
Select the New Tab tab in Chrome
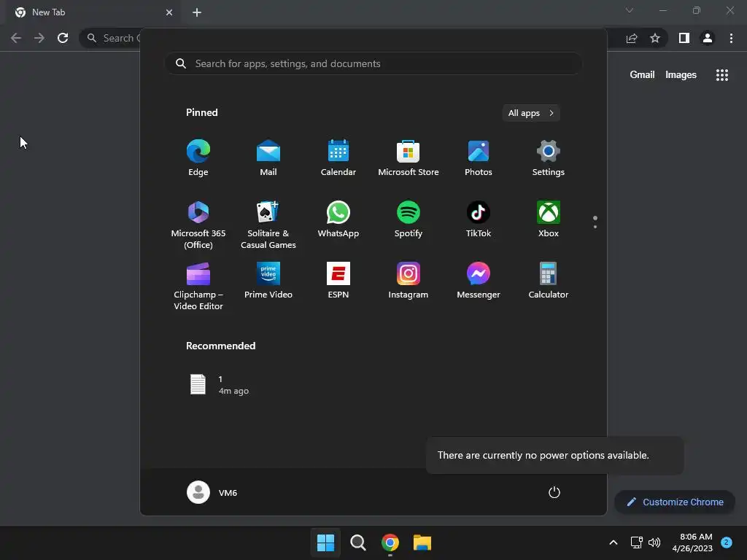click(93, 12)
